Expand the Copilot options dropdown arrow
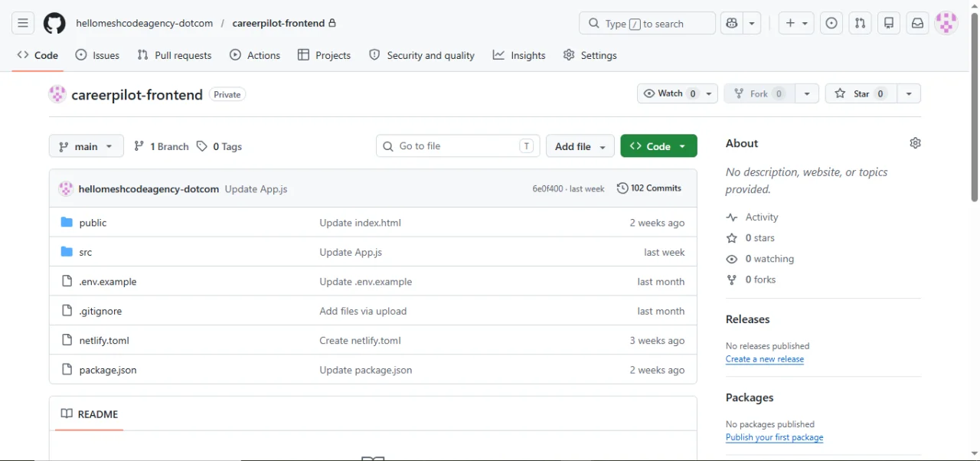This screenshot has width=980, height=461. pyautogui.click(x=753, y=23)
